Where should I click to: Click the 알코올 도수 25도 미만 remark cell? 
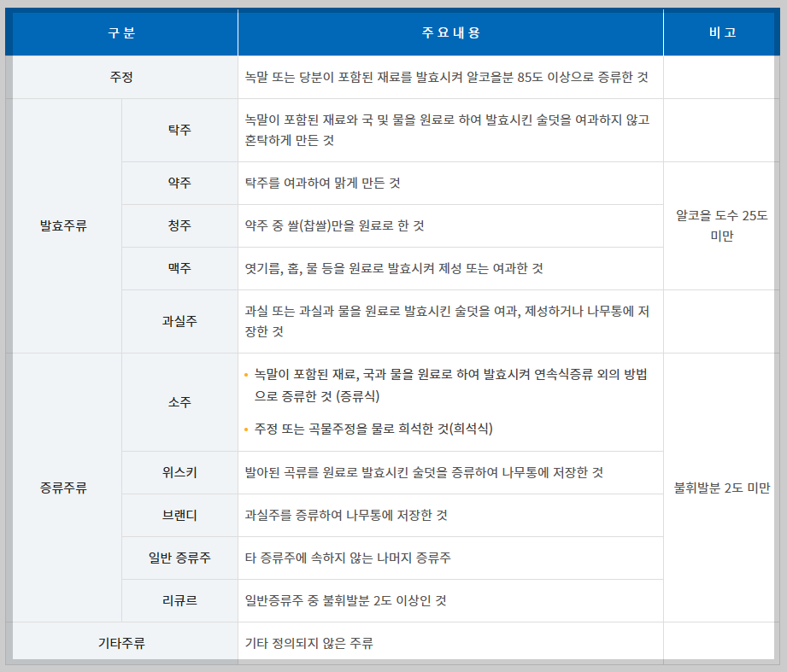click(722, 225)
